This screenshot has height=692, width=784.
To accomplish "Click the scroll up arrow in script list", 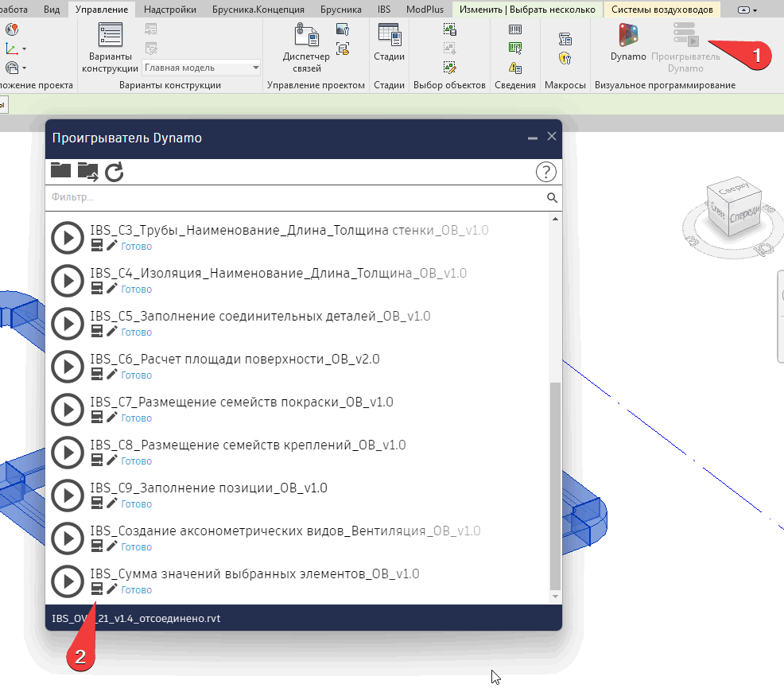I will tap(555, 219).
